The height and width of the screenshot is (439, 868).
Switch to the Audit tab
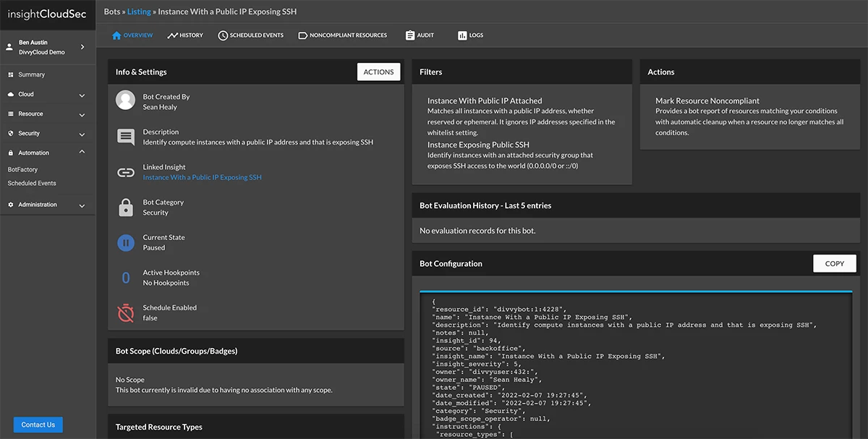(x=420, y=35)
